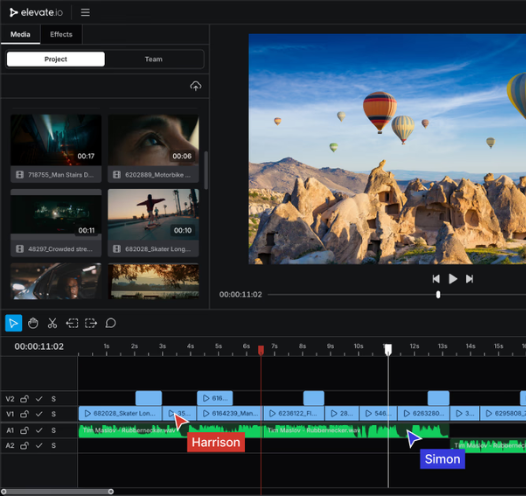Skip to previous frame in preview
526x496 pixels.
pos(436,279)
